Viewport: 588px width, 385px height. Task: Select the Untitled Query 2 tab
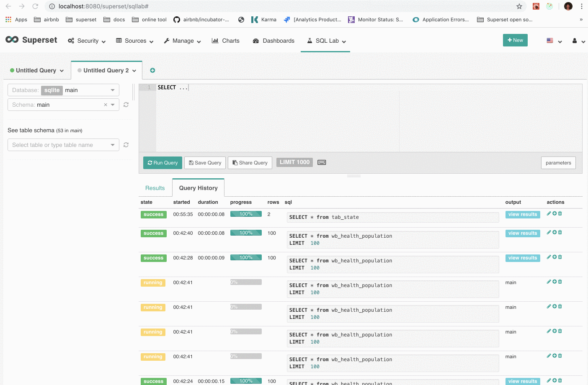107,70
